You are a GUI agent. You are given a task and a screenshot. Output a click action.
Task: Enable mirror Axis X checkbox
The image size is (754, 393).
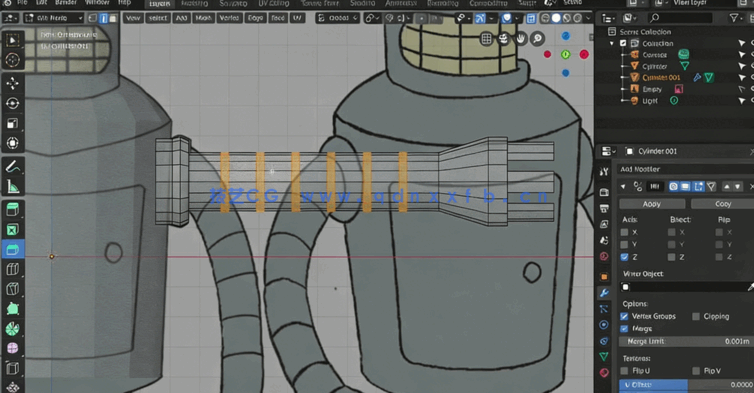(x=625, y=232)
